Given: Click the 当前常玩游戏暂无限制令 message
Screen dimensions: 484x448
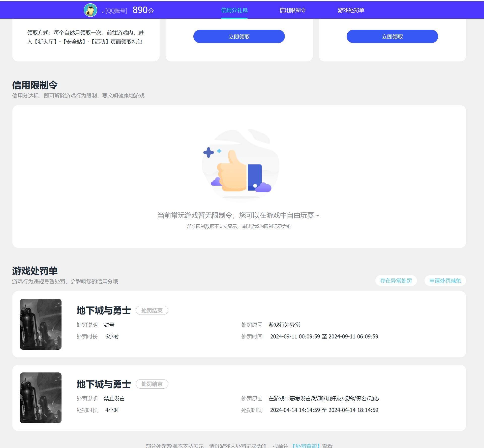Looking at the screenshot, I should (238, 215).
